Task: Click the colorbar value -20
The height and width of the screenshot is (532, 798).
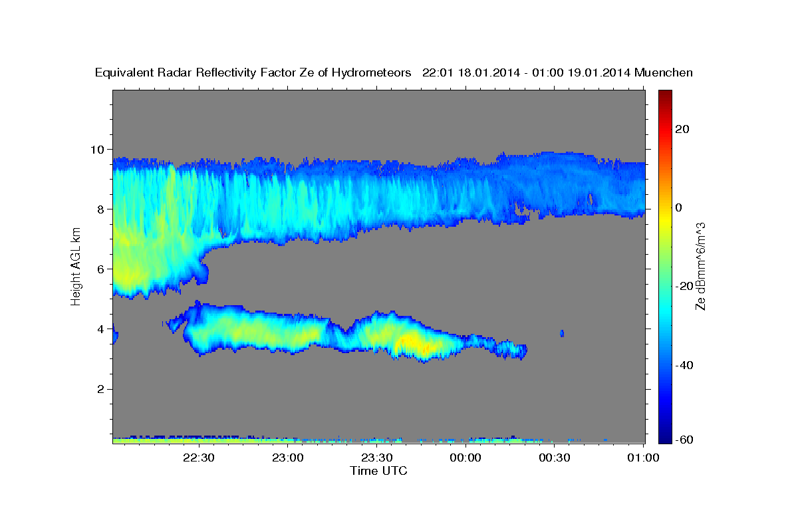Action: [x=684, y=286]
